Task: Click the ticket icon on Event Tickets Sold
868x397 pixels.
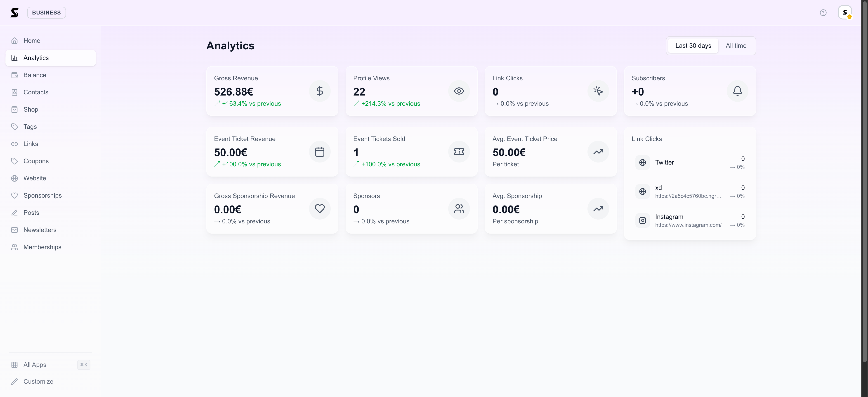Action: coord(459,152)
